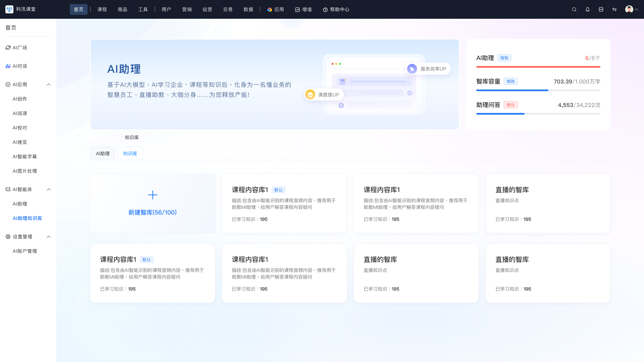Screen dimensions: 644x362
Task: Open the 直播的智库 knowledge base card
Action: [548, 203]
